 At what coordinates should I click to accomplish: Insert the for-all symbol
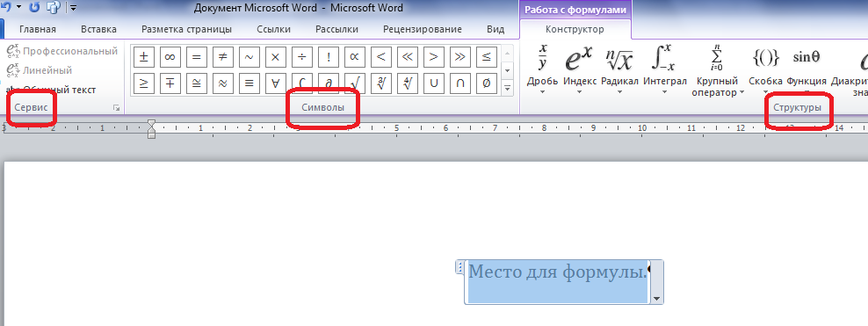click(x=276, y=83)
